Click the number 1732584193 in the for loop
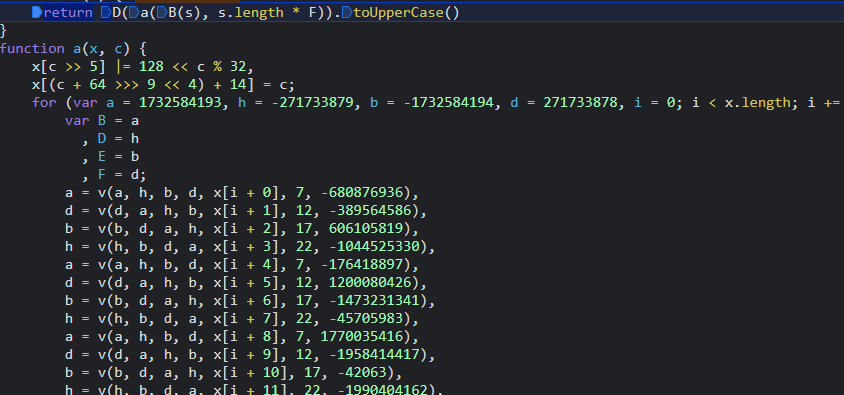The height and width of the screenshot is (395, 844). [x=180, y=102]
